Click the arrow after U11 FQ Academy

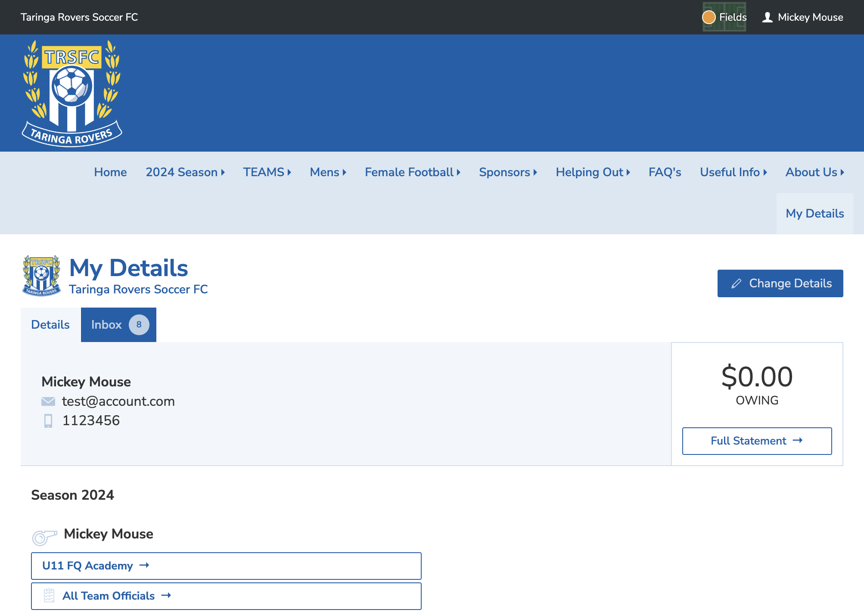pos(144,565)
